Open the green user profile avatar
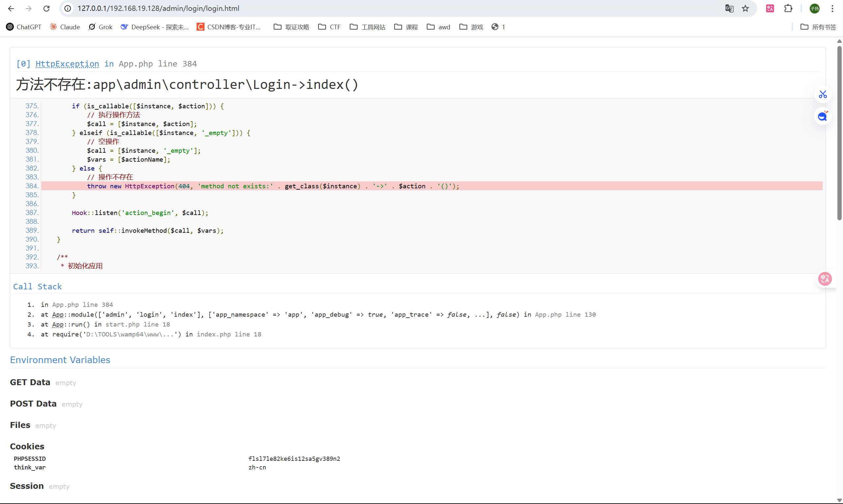Viewport: 843px width, 504px height. 814,9
